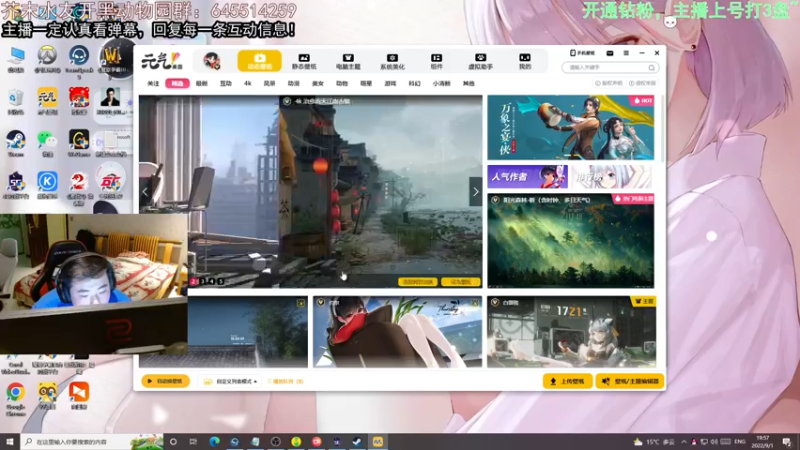Viewport: 800px width, 450px height.
Task: Select the 动漫 category tab
Action: point(293,83)
